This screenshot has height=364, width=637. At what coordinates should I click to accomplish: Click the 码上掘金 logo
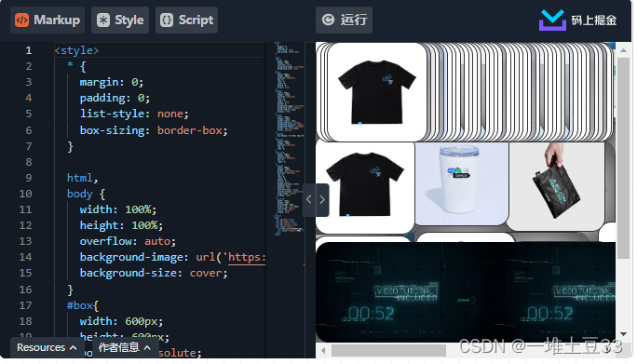click(x=577, y=20)
